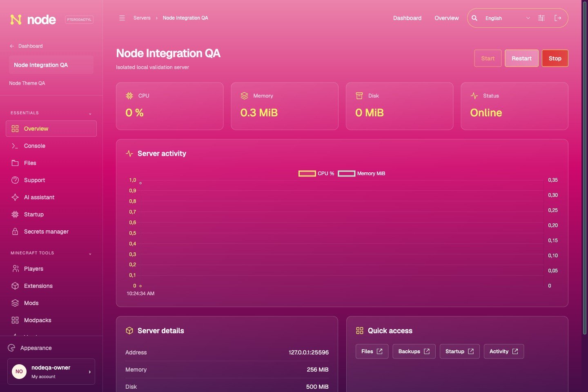Image resolution: width=588 pixels, height=392 pixels.
Task: Stop the server
Action: [x=555, y=58]
